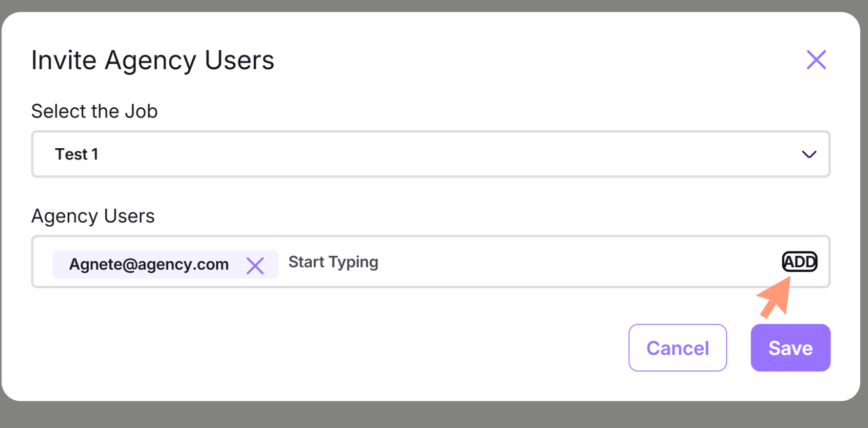The height and width of the screenshot is (428, 868).
Task: Cancel the agency user invitation
Action: [x=678, y=348]
